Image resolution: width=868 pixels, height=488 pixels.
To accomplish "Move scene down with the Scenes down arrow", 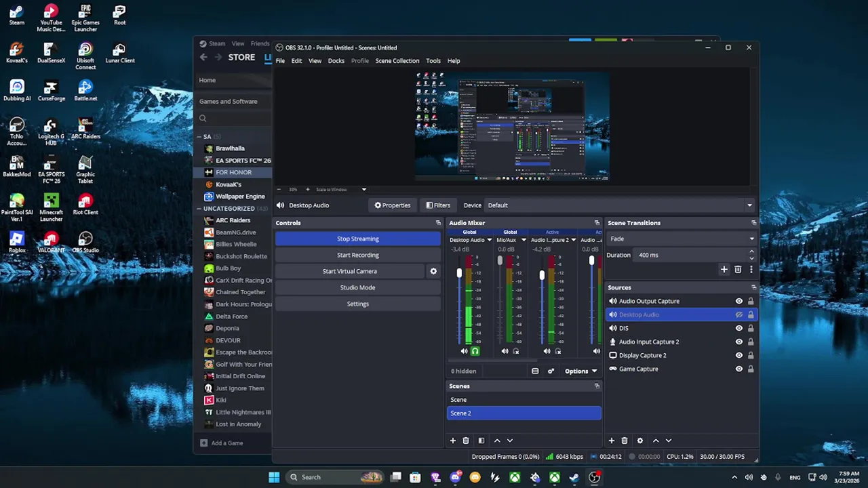I will (510, 441).
